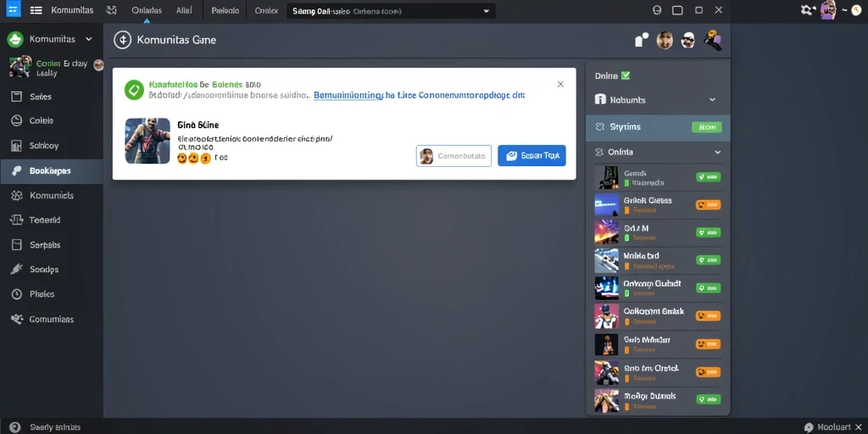The width and height of the screenshot is (868, 434).
Task: Open the hamburger menu in top bar
Action: click(x=36, y=10)
